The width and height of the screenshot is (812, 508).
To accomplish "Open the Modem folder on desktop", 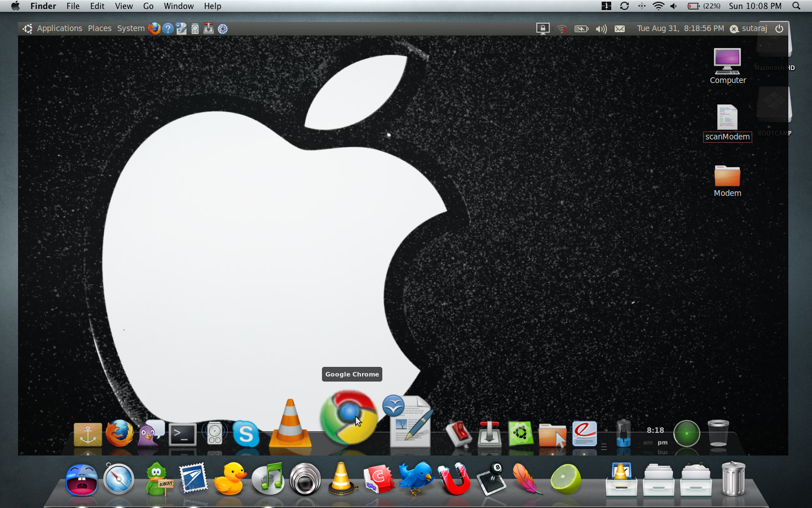I will click(x=727, y=181).
